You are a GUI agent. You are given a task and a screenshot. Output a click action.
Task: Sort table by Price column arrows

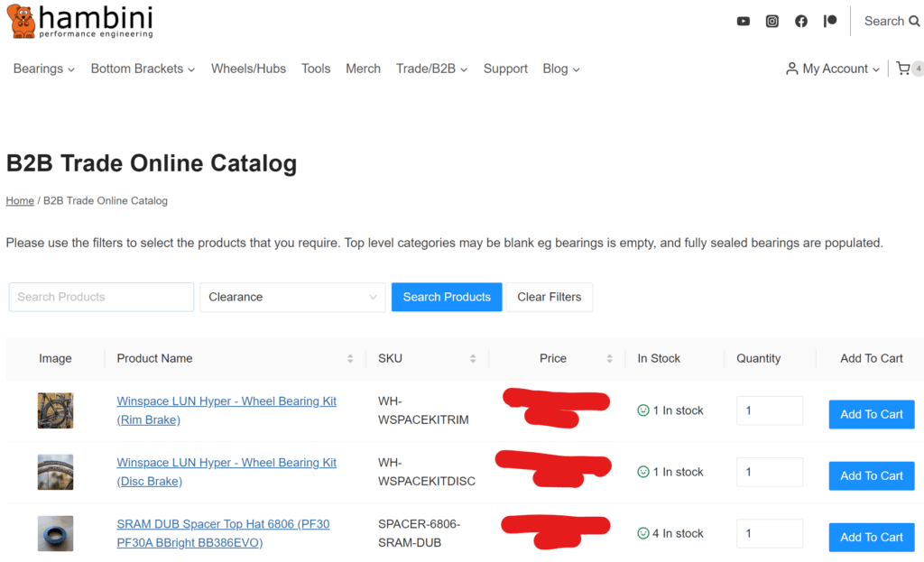(x=609, y=359)
